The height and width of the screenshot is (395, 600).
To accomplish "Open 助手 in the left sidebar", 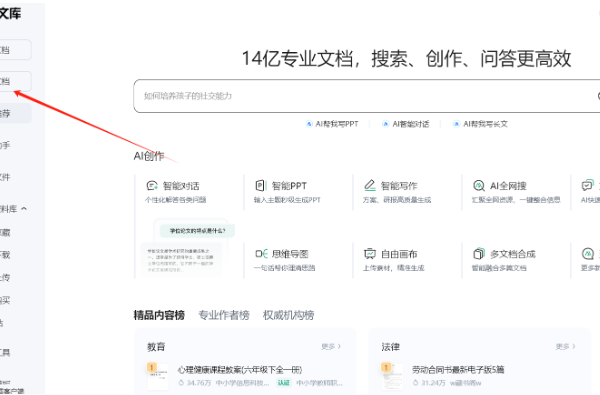I will (x=5, y=145).
